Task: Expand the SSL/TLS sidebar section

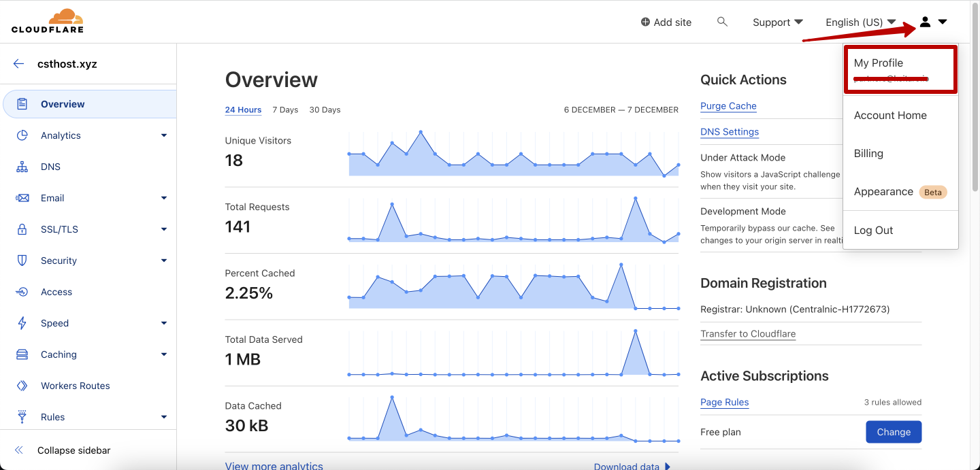Action: click(x=164, y=229)
